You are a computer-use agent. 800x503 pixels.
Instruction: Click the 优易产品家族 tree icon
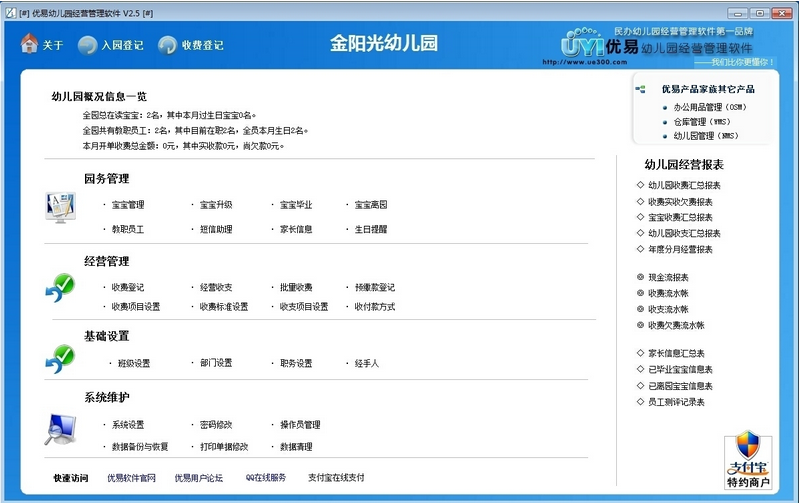point(640,89)
